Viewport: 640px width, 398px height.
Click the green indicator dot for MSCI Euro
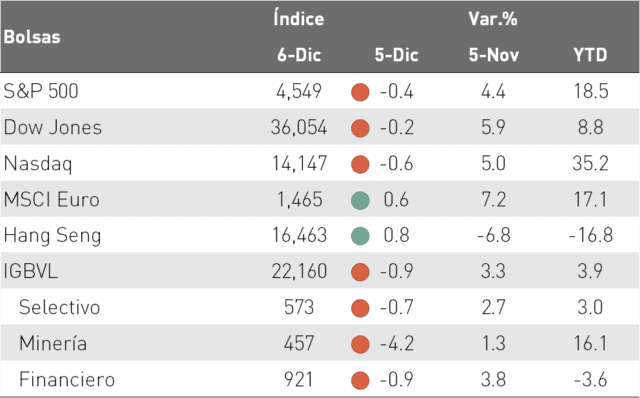click(x=360, y=200)
